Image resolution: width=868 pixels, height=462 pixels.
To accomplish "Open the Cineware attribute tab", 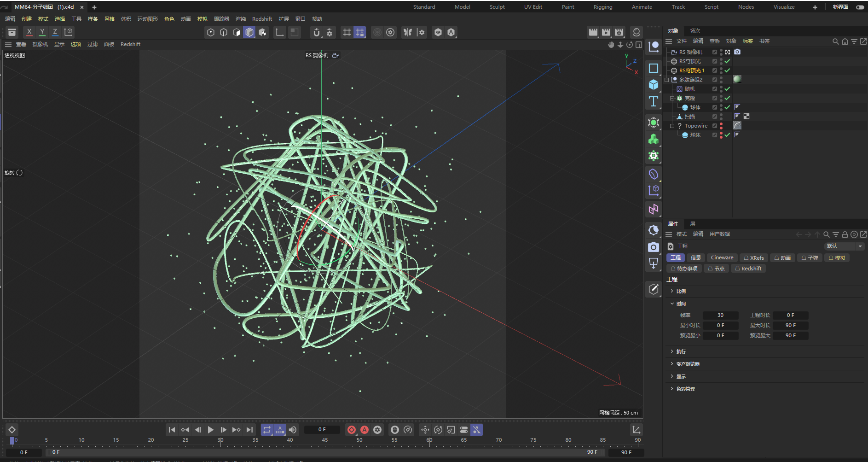I will click(722, 257).
